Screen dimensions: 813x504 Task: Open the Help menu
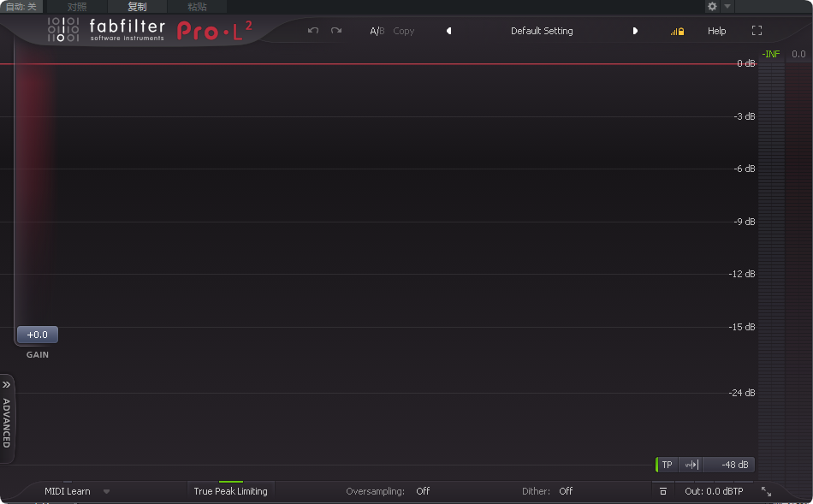tap(716, 31)
